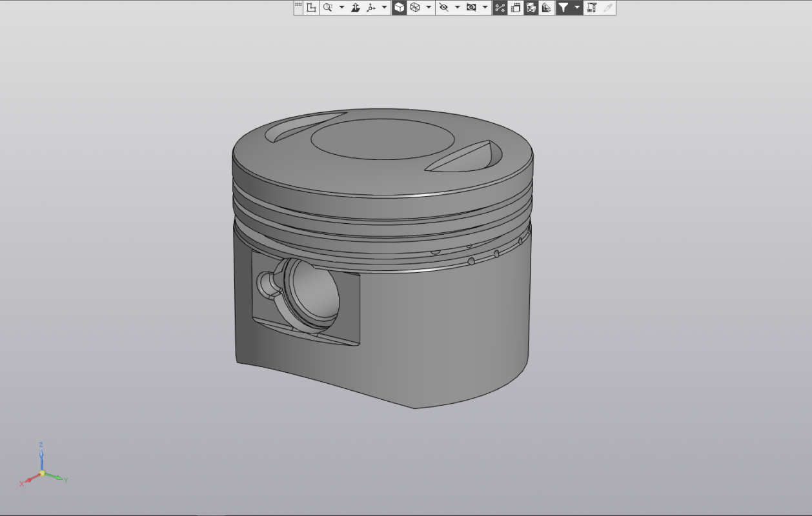Click the camera perspective icon
This screenshot has width=812, height=516.
(471, 8)
